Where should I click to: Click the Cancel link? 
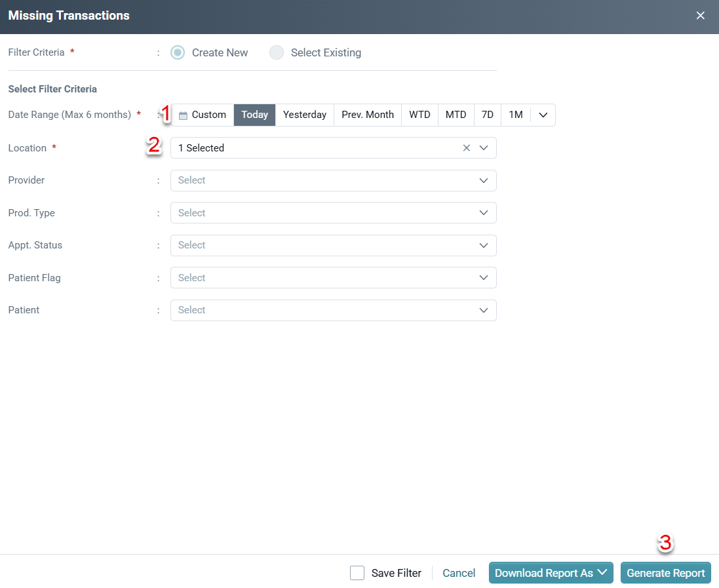[459, 573]
